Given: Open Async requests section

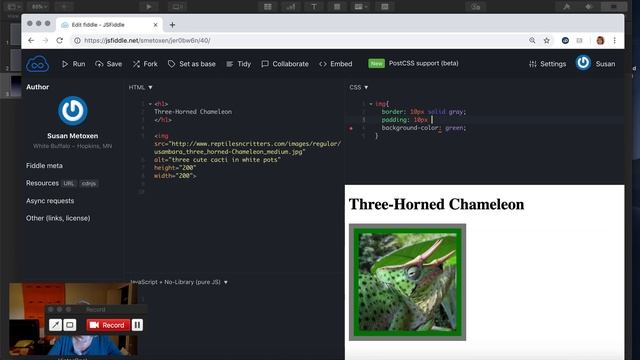Looking at the screenshot, I should [x=50, y=201].
